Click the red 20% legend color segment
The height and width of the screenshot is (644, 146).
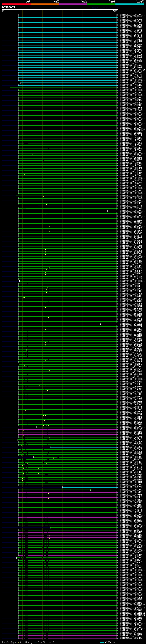pos(16,4)
